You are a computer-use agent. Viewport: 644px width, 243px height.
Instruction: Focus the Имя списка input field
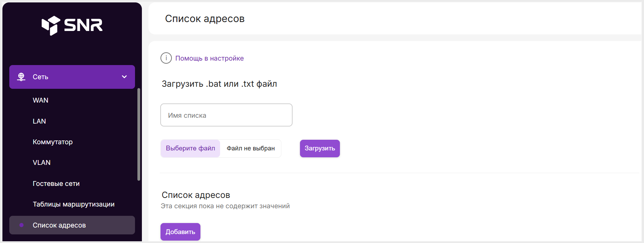point(226,115)
